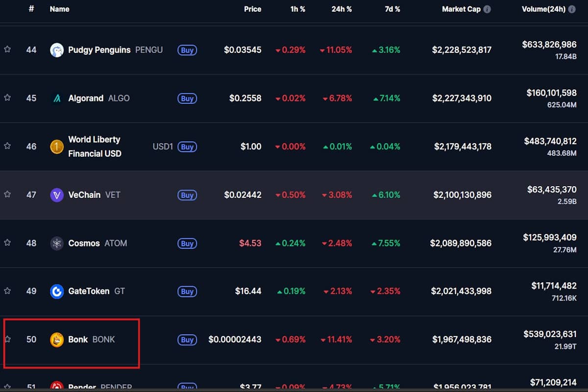The image size is (588, 392).
Task: Open Volume(24h) info tooltip icon
Action: [572, 9]
